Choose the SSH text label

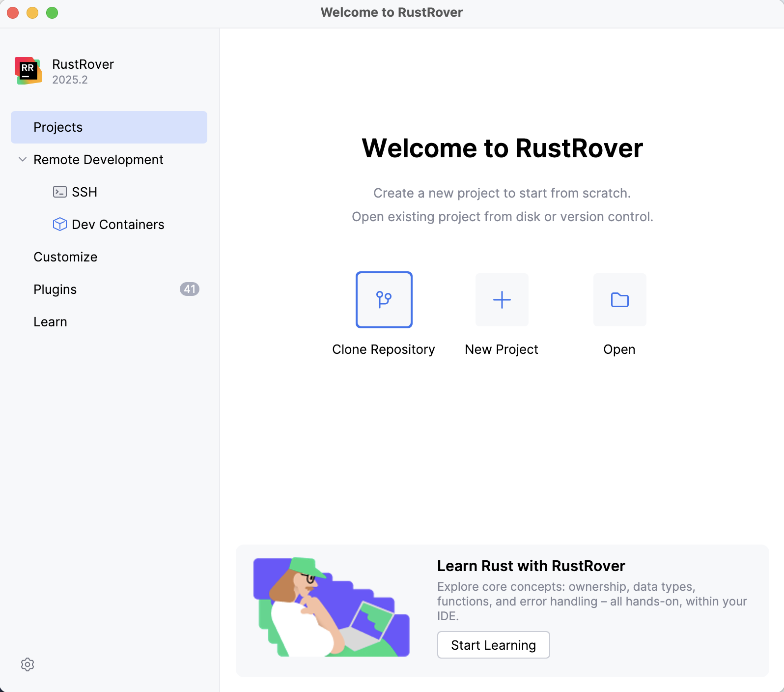click(84, 192)
